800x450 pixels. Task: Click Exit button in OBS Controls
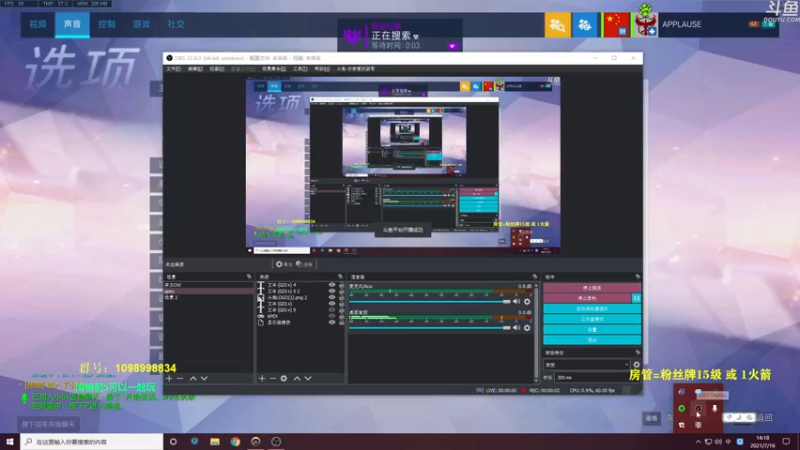[x=592, y=340]
